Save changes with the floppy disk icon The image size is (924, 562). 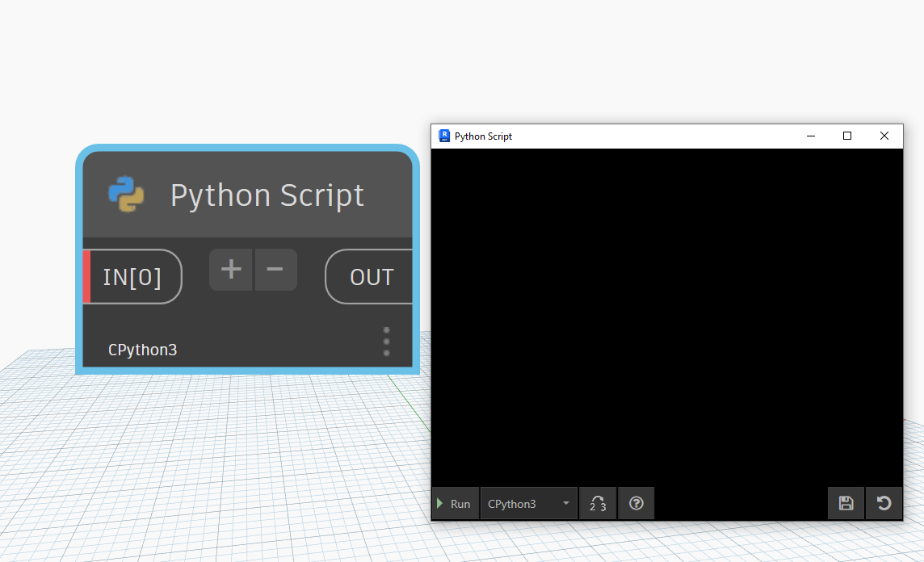tap(846, 504)
